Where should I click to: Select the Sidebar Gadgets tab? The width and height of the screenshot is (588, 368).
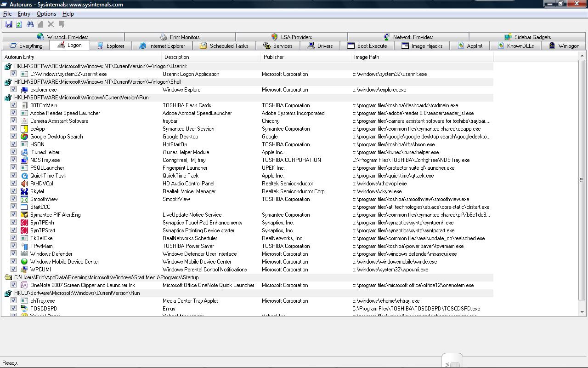pyautogui.click(x=527, y=37)
